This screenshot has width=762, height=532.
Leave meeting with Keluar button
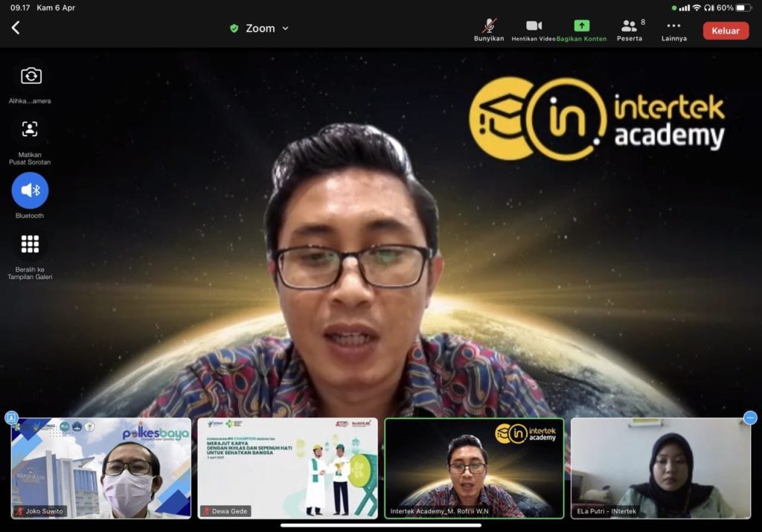726,31
